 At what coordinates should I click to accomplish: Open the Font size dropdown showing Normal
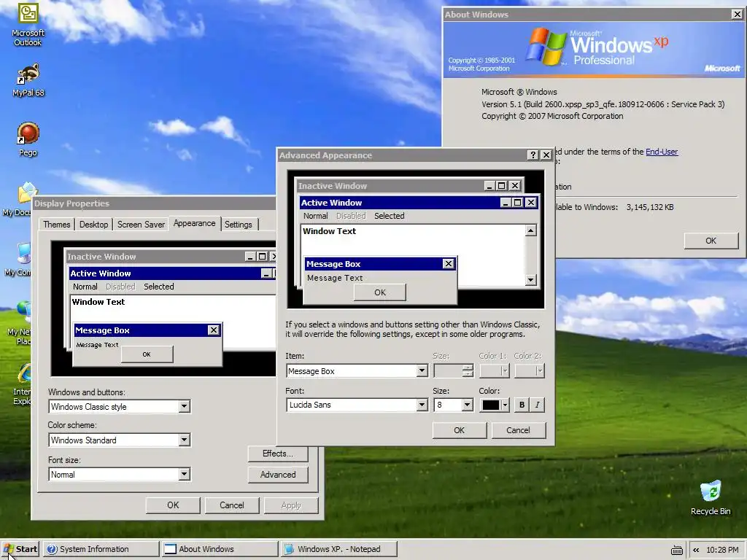click(185, 474)
